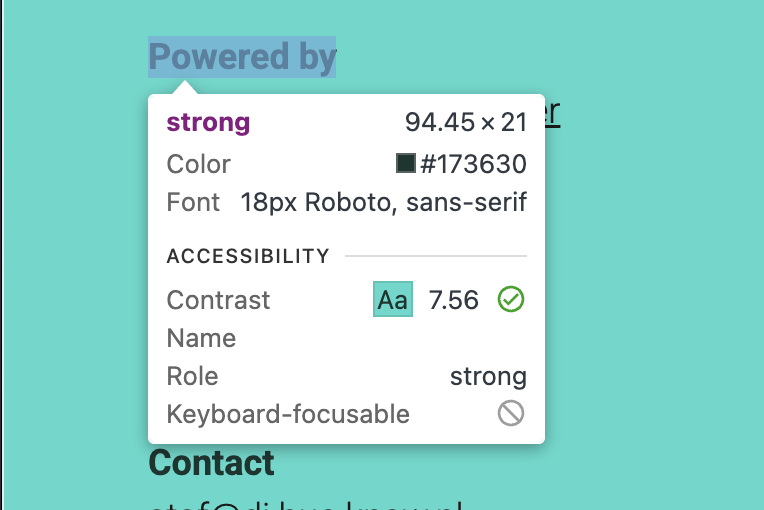Click the role value "strong"
764x510 pixels.
488,376
